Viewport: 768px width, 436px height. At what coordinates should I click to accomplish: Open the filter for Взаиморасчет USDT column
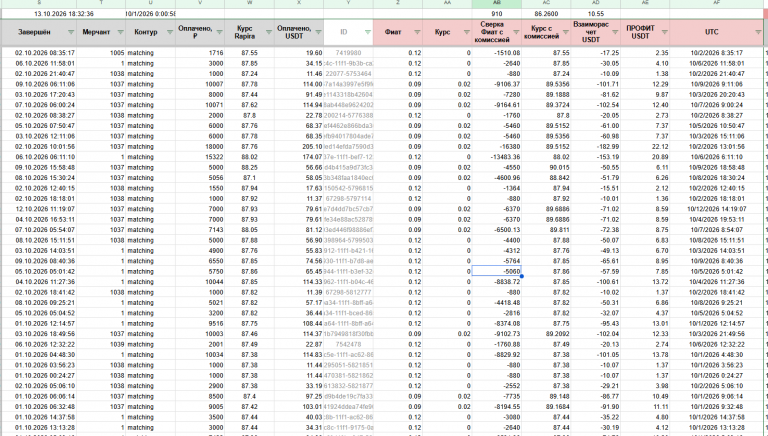615,32
